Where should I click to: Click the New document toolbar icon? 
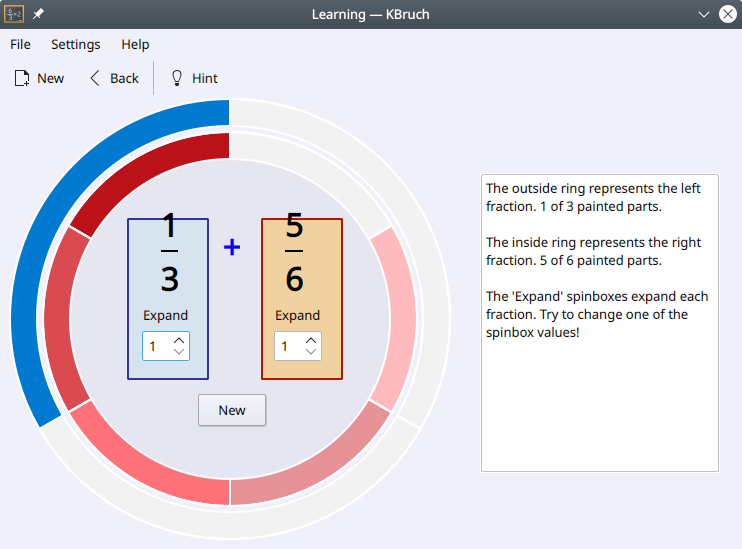click(x=22, y=78)
